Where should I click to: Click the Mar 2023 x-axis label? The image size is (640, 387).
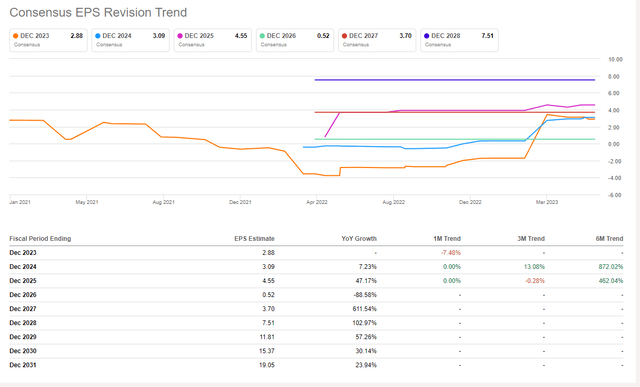pos(547,202)
